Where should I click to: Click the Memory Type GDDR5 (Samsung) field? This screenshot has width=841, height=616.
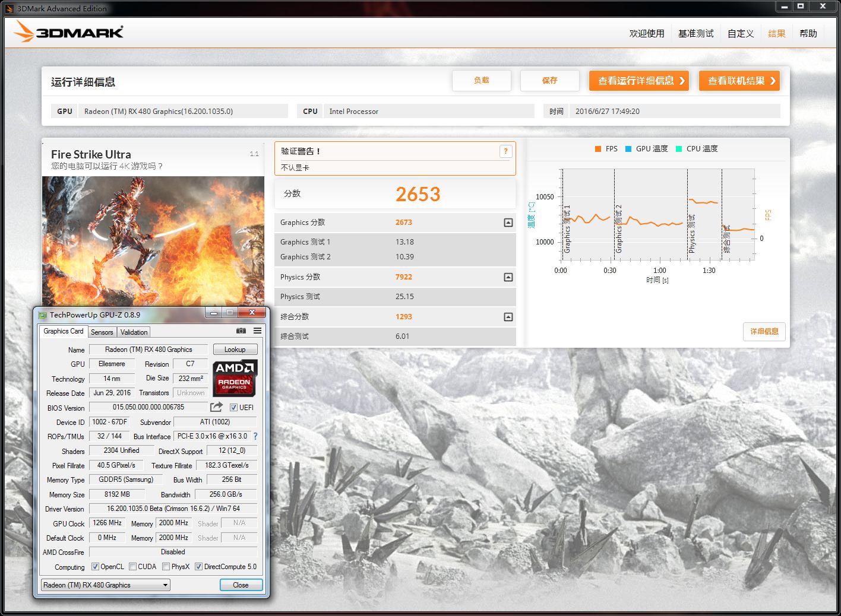pos(126,480)
